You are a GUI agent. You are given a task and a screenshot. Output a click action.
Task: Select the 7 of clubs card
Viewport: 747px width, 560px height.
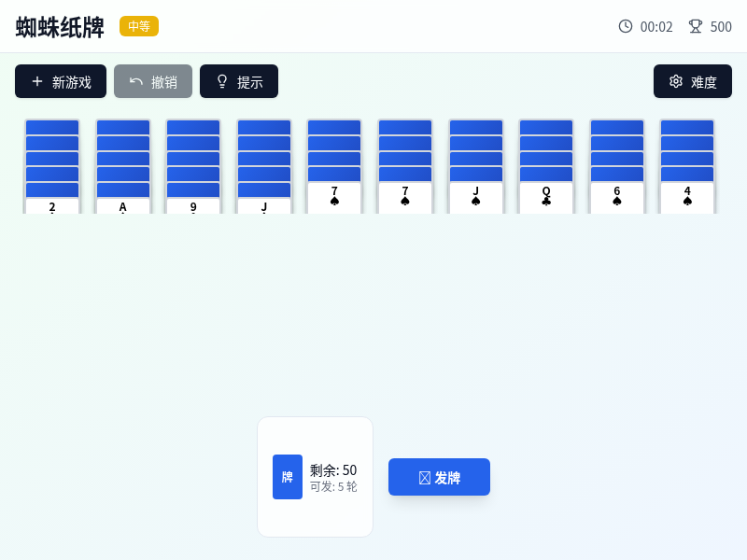(x=404, y=198)
